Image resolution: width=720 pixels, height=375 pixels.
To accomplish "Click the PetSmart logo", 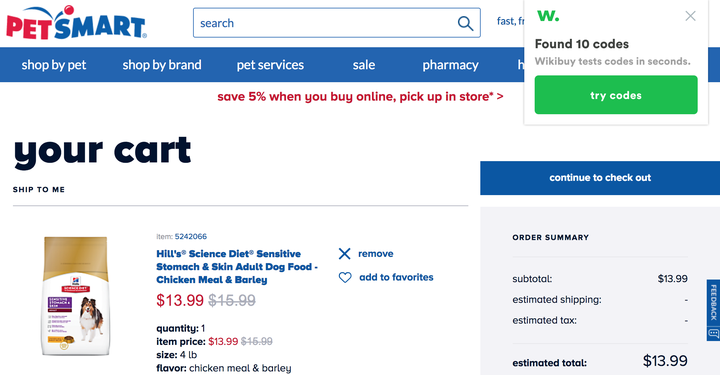I will (76, 22).
